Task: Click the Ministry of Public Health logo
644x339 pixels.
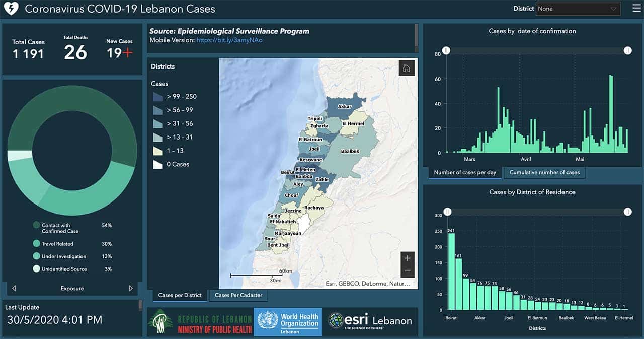Action: click(200, 321)
